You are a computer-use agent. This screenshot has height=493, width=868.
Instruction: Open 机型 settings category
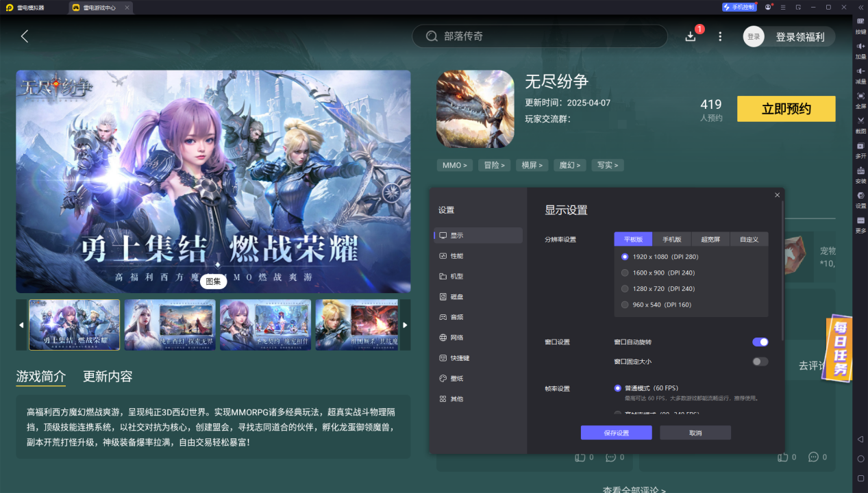pos(479,276)
